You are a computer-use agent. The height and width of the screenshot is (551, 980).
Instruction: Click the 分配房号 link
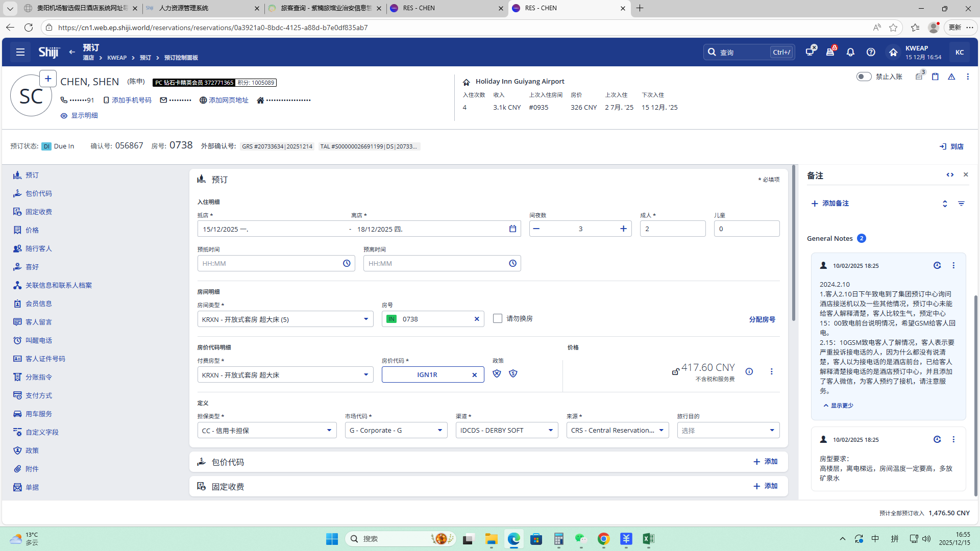click(x=762, y=319)
